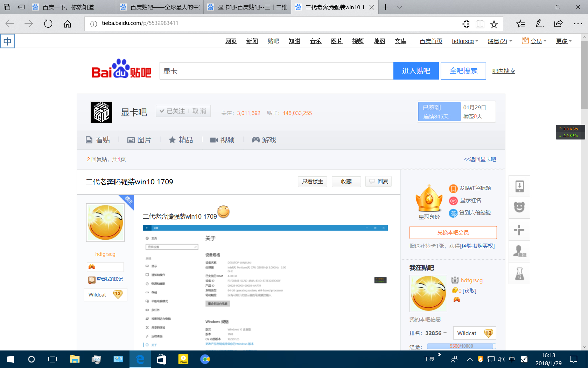Click 取消 to unfollow 显卡吧
588x368 pixels.
(x=199, y=111)
